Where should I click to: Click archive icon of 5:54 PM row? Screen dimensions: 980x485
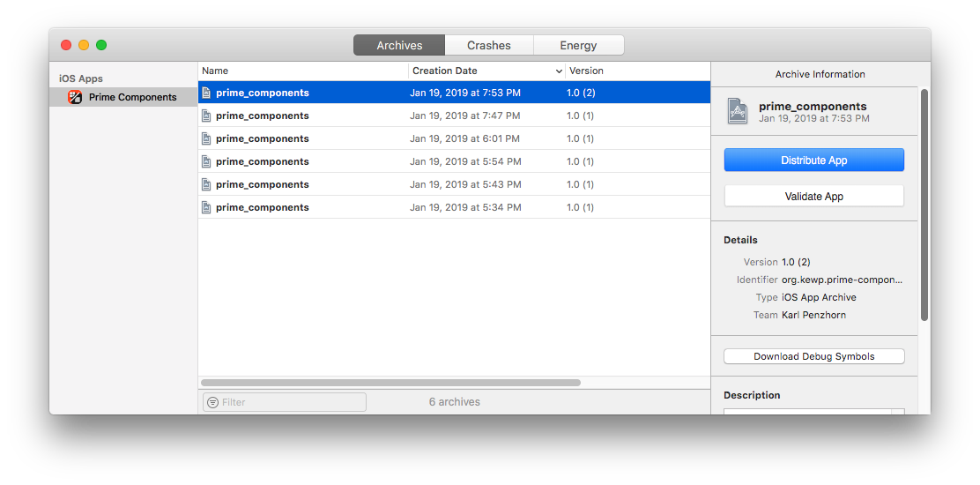click(x=206, y=161)
